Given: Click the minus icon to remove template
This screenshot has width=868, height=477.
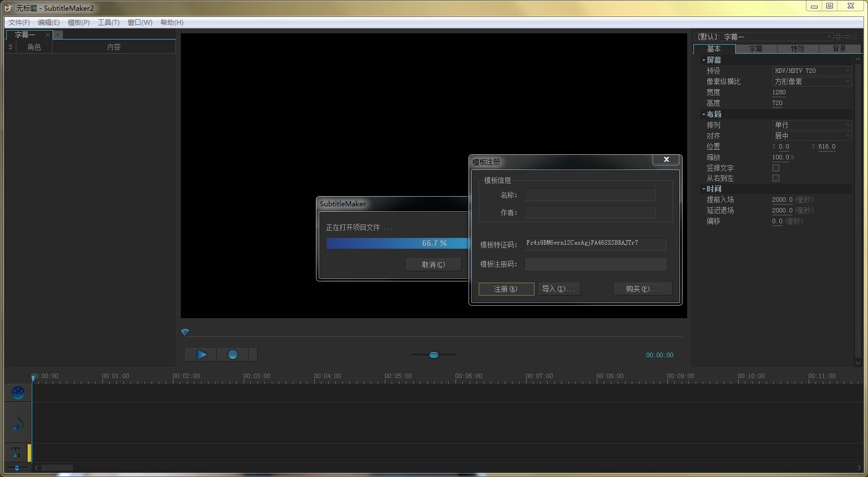Looking at the screenshot, I should (x=847, y=37).
